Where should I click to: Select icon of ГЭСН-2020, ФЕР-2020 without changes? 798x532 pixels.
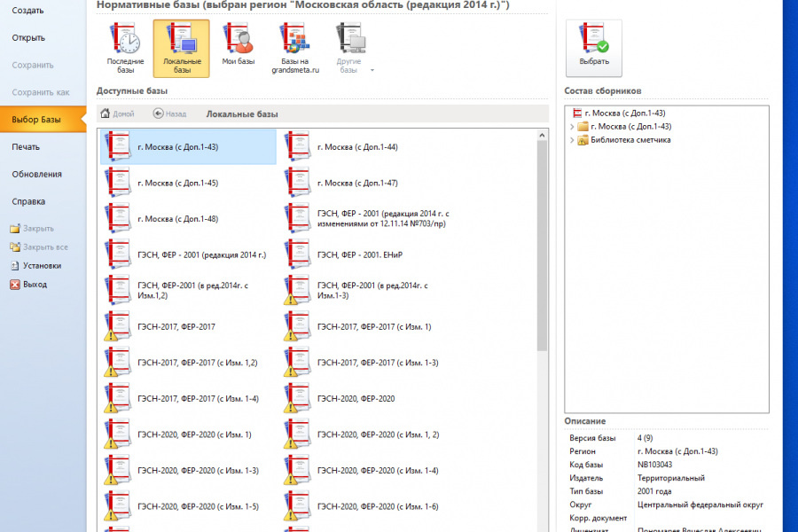[x=297, y=398]
